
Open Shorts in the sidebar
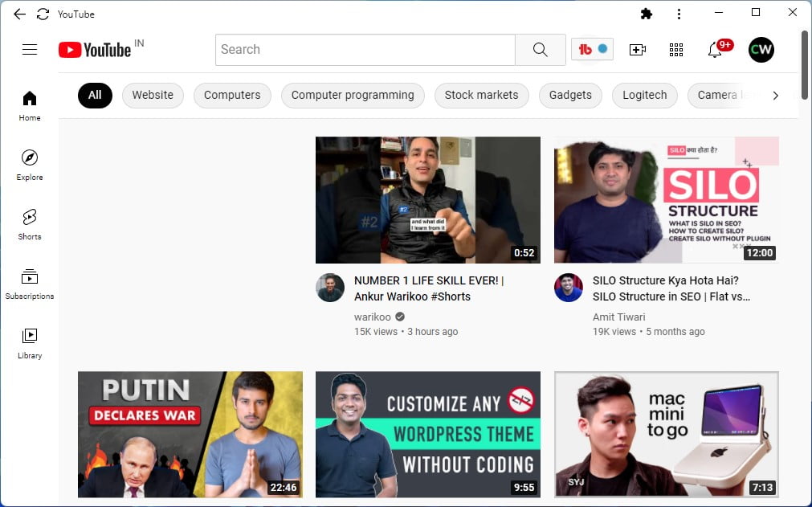click(30, 225)
